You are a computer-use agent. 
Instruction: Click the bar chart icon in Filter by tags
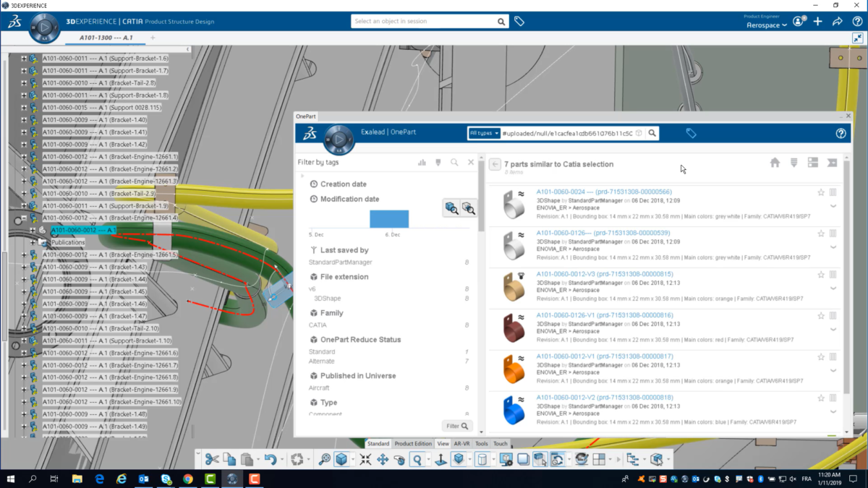click(422, 163)
